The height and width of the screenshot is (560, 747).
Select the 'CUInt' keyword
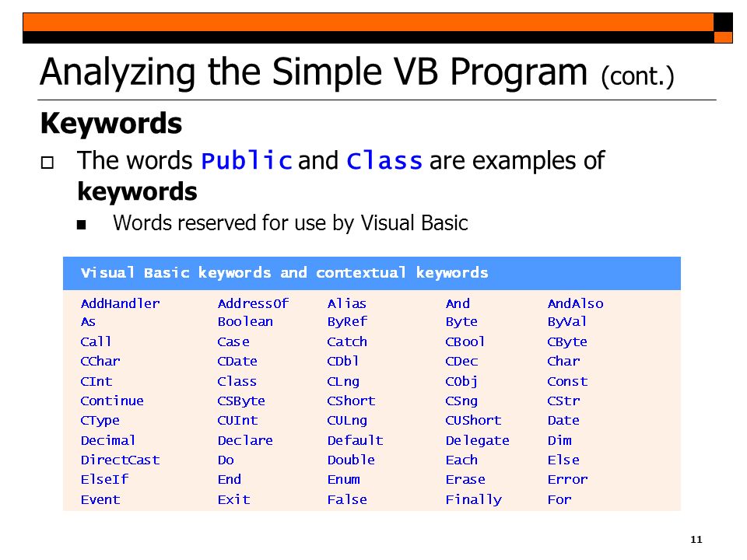pos(237,421)
